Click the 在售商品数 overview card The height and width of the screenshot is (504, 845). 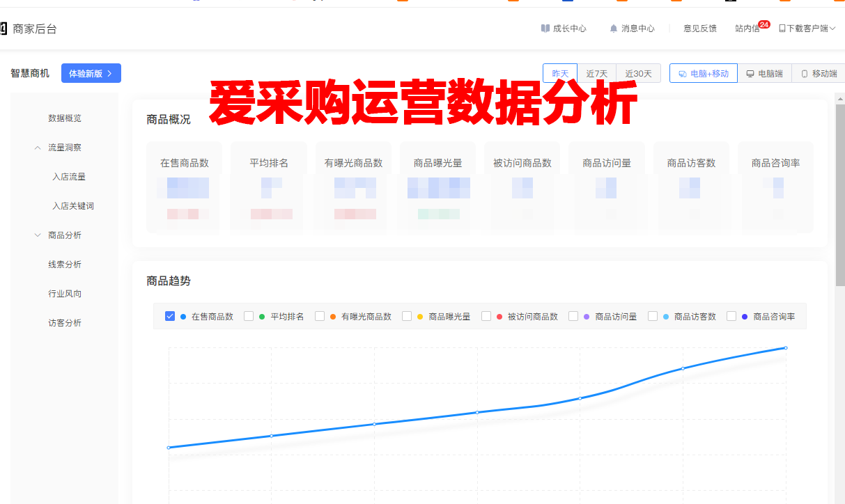pos(184,187)
